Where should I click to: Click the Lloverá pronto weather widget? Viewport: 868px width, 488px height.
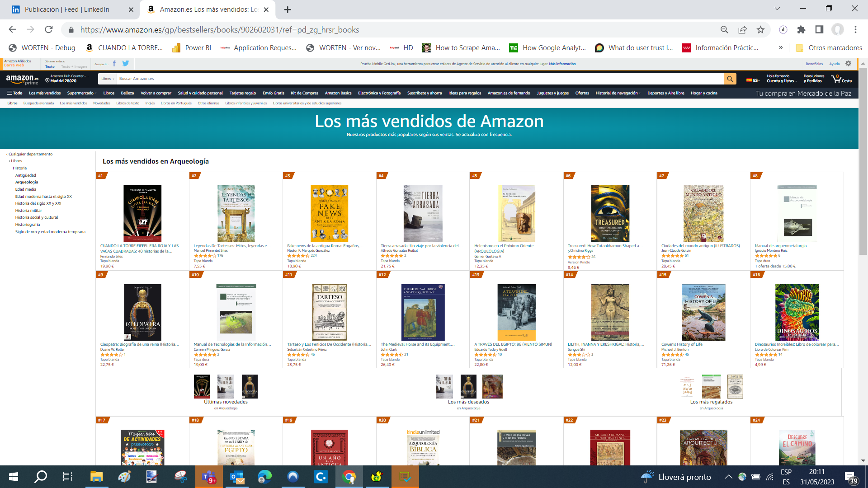[x=676, y=477]
